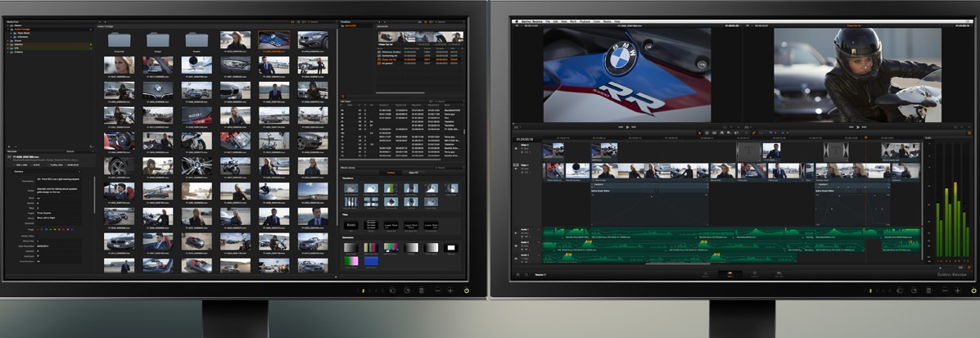Open the File menu

548,21
